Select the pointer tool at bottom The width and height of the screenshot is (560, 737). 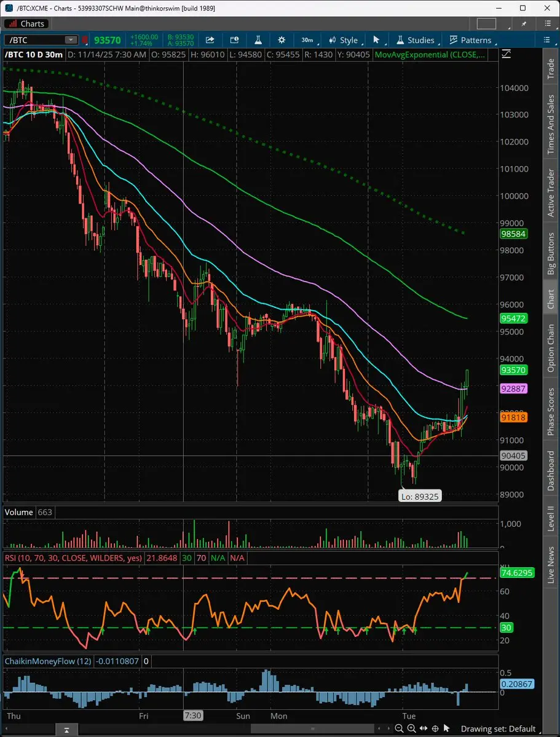(447, 728)
